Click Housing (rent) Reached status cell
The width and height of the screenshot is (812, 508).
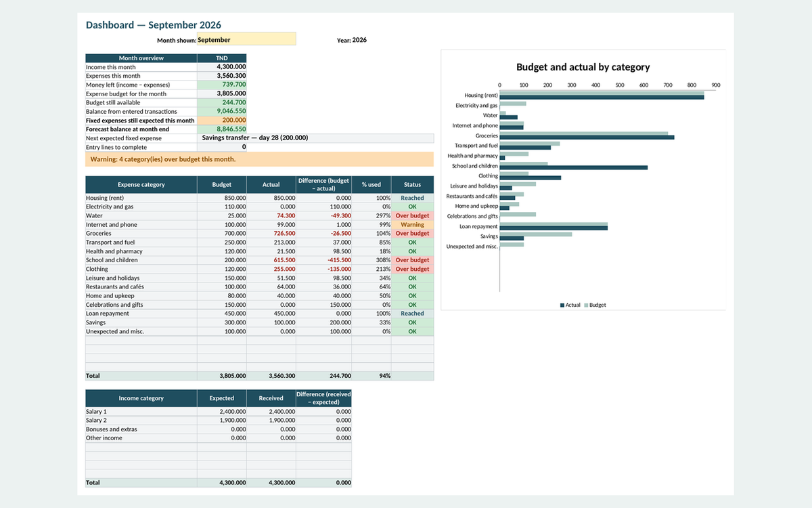point(412,198)
